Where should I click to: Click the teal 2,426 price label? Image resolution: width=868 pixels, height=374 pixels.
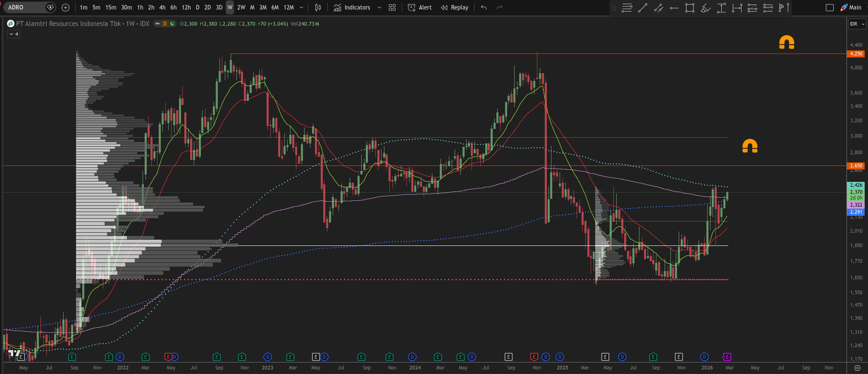tap(856, 185)
